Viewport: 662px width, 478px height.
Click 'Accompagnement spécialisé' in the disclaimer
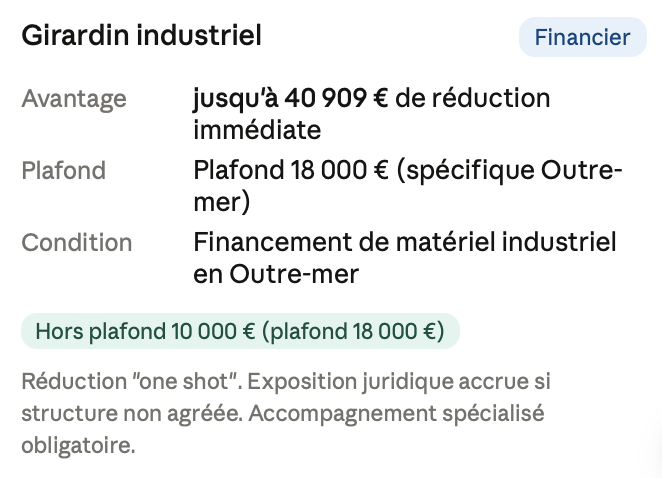click(396, 413)
